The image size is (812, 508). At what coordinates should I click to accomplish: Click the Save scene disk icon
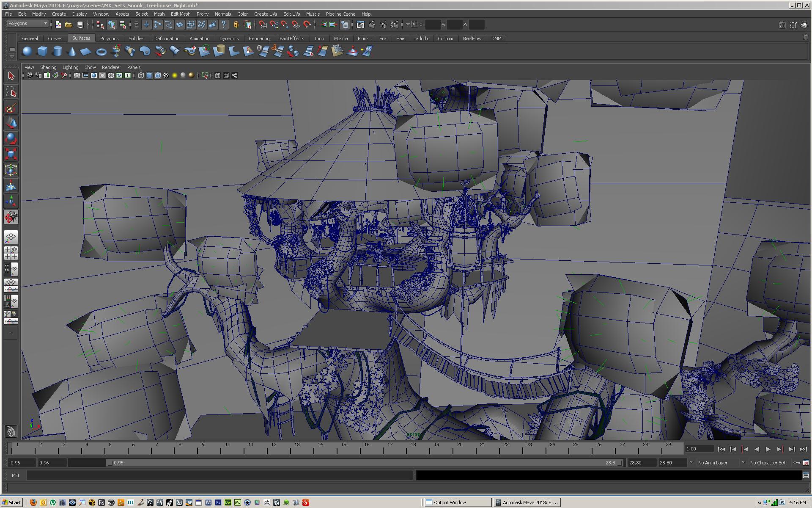pos(80,25)
